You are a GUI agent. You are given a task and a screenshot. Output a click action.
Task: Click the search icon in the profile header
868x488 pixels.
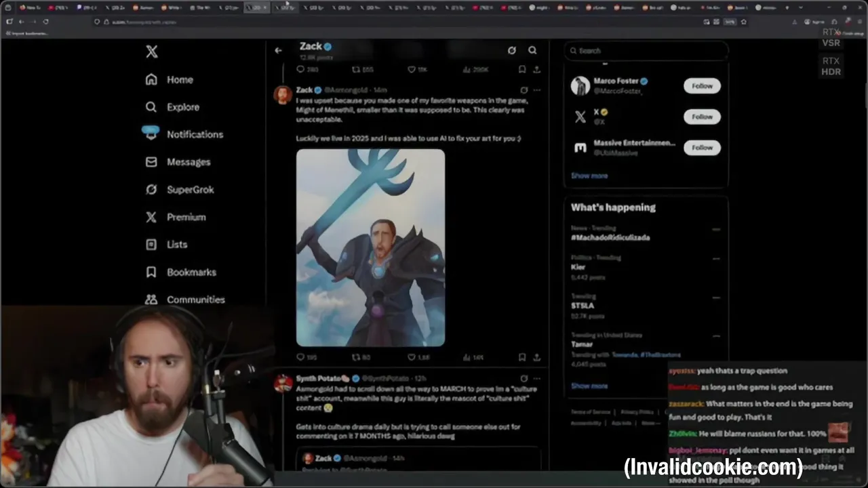(532, 50)
